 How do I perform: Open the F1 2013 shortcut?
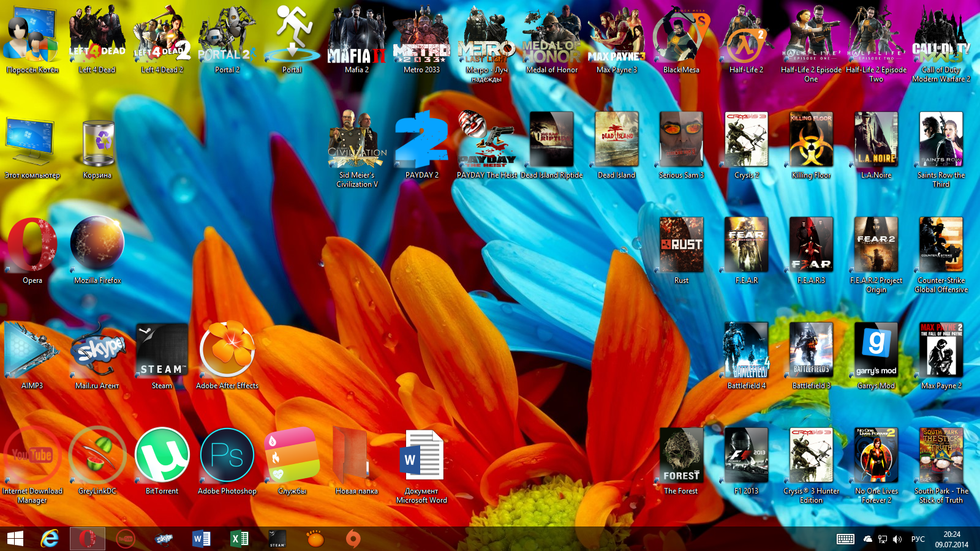747,455
